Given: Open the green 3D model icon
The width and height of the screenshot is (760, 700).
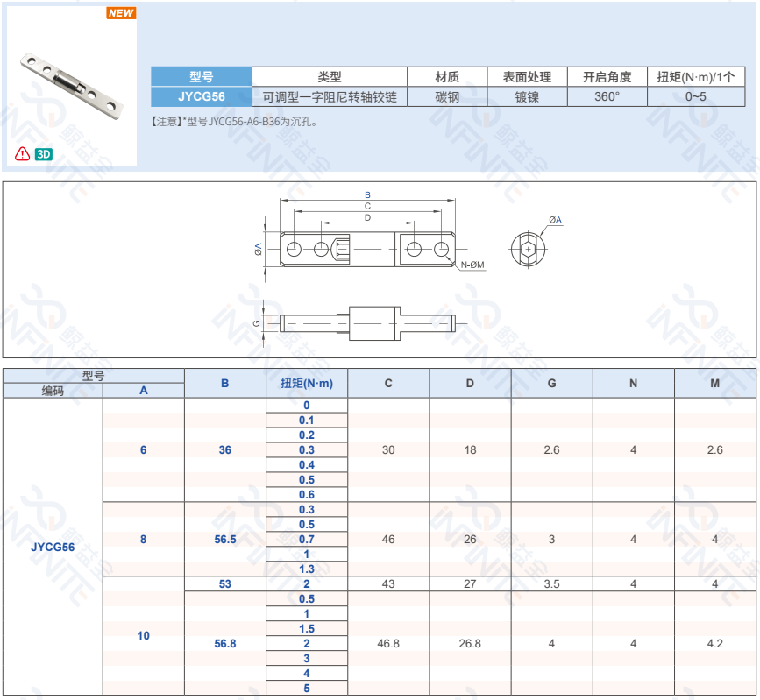Looking at the screenshot, I should click(x=43, y=154).
